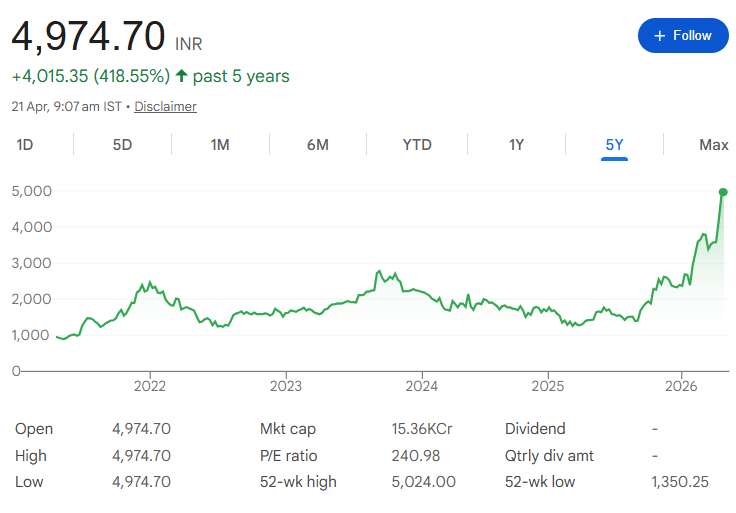Click the 2026 year axis label
Image resolution: width=736 pixels, height=513 pixels.
pyautogui.click(x=681, y=386)
